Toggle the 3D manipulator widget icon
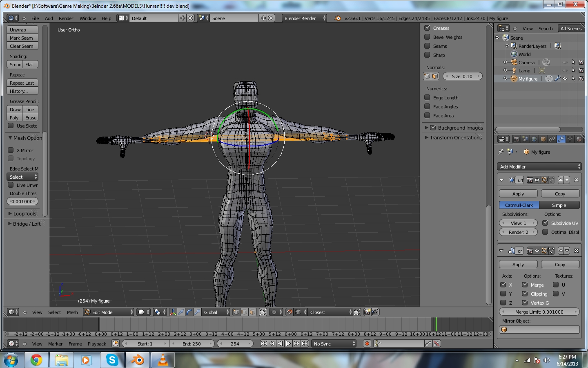Screen dimensions: 588x368 (x=173, y=312)
